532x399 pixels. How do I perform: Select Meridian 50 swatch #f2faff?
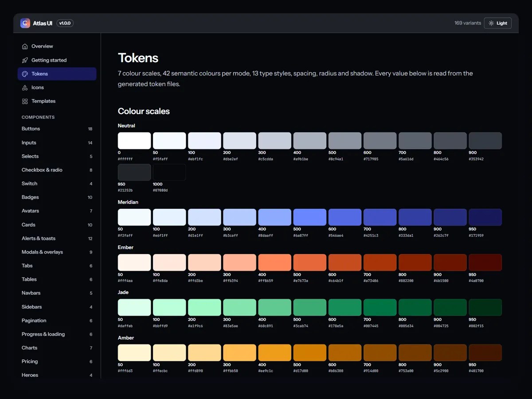134,217
